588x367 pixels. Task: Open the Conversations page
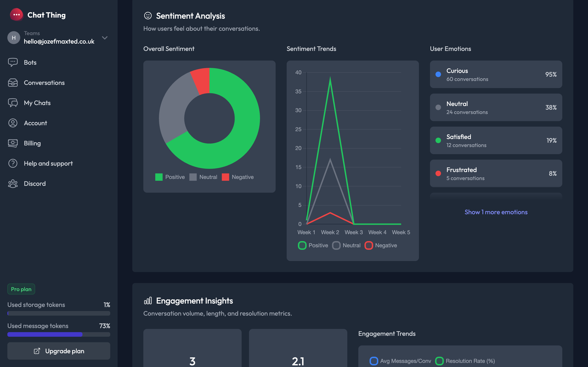(44, 83)
